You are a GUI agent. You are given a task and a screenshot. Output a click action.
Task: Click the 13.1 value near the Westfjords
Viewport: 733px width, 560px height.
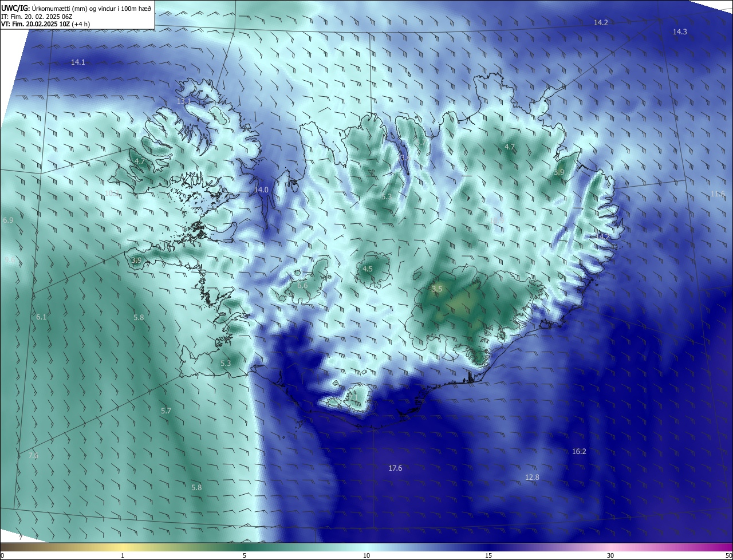pyautogui.click(x=184, y=101)
